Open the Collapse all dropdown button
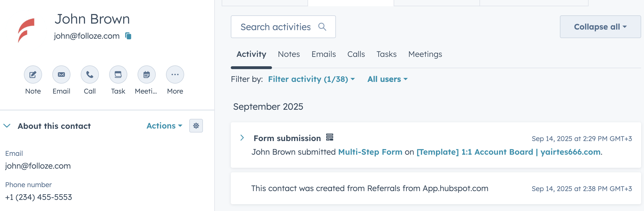The width and height of the screenshot is (644, 211). 600,27
